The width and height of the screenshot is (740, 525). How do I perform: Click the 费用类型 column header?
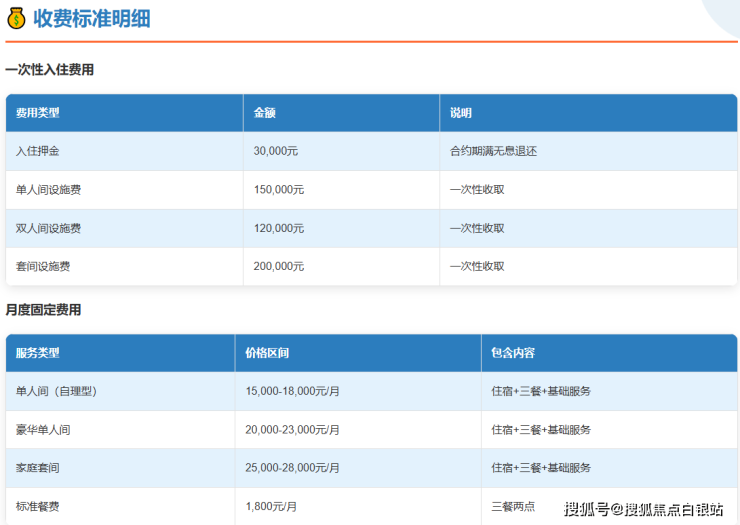[x=38, y=113]
